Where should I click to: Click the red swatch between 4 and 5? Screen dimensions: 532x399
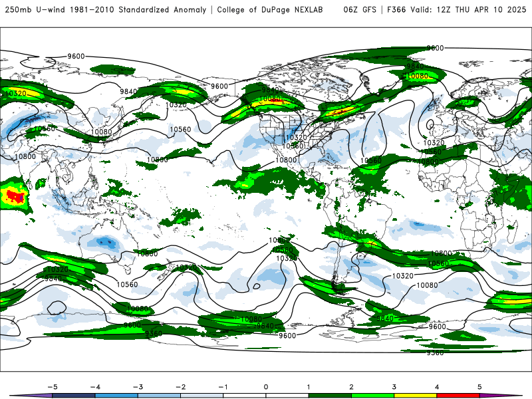458,396
